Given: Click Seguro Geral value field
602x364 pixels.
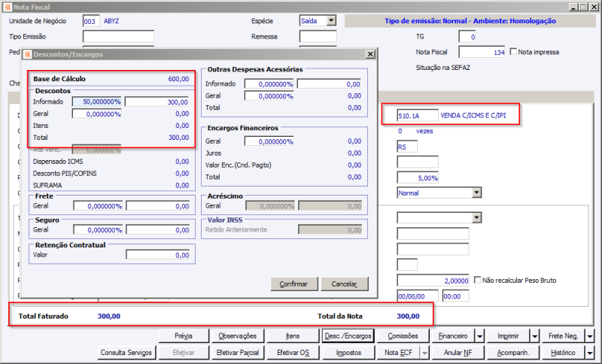Looking at the screenshot, I should pos(158,229).
